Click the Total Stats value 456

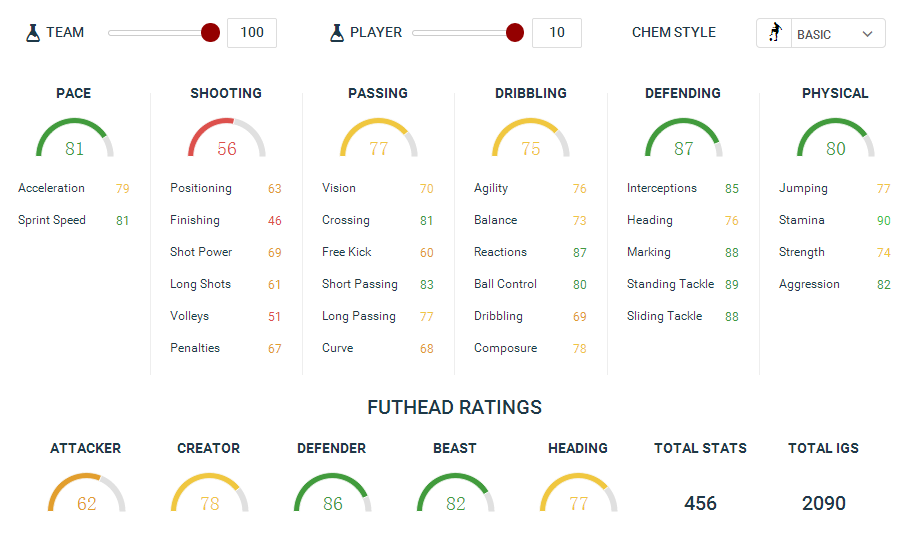[x=700, y=503]
